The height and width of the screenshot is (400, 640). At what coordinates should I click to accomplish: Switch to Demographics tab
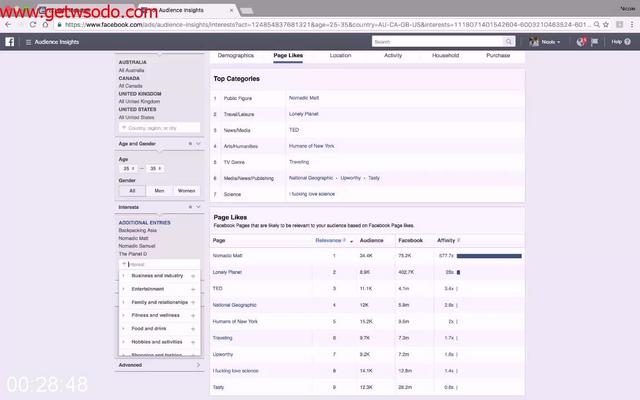point(236,56)
